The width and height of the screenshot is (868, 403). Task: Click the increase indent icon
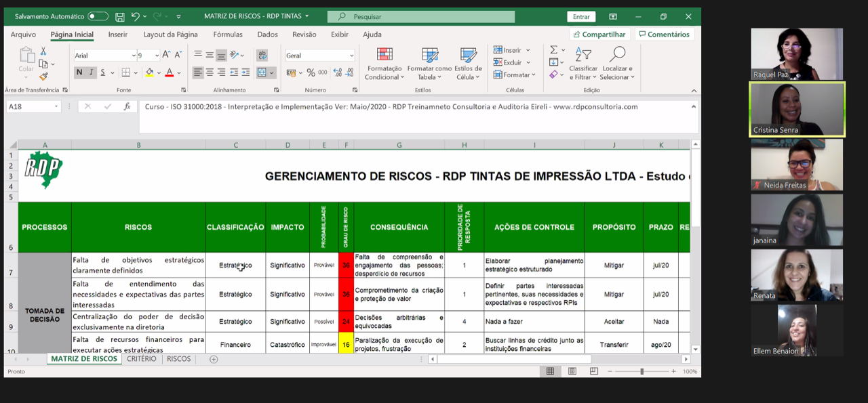(x=245, y=72)
